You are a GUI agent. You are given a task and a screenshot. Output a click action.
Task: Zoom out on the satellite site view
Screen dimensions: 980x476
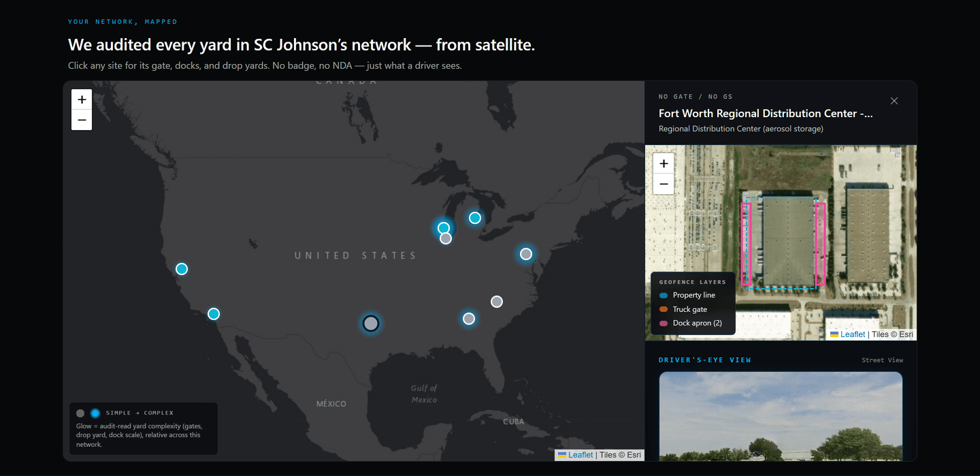664,184
